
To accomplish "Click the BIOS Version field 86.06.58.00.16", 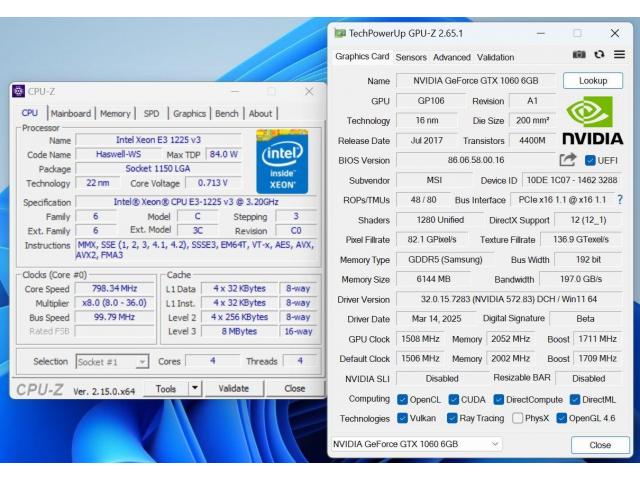I will point(476,160).
